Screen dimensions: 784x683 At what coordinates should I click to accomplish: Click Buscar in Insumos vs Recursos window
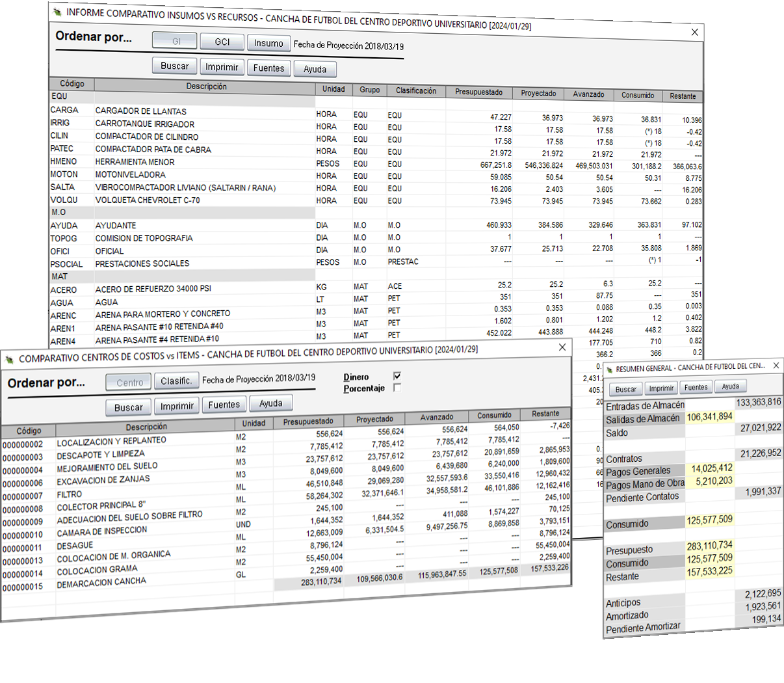175,66
